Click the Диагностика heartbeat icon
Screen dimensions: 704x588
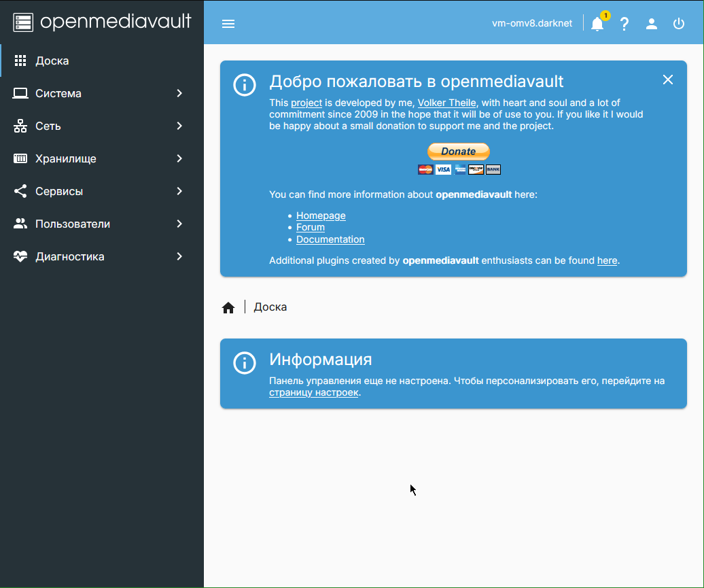(x=20, y=256)
